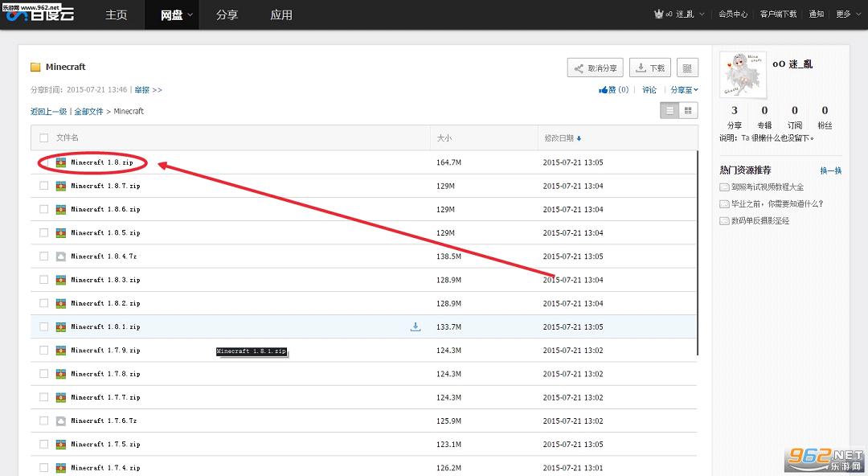
Task: Click the Minecraft 1.8.1.zip file icon
Action: point(61,327)
